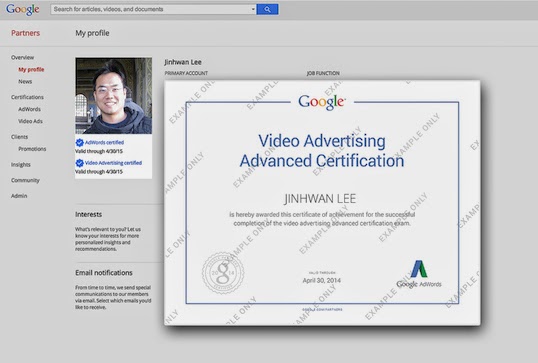Open News in the sidebar

point(25,82)
